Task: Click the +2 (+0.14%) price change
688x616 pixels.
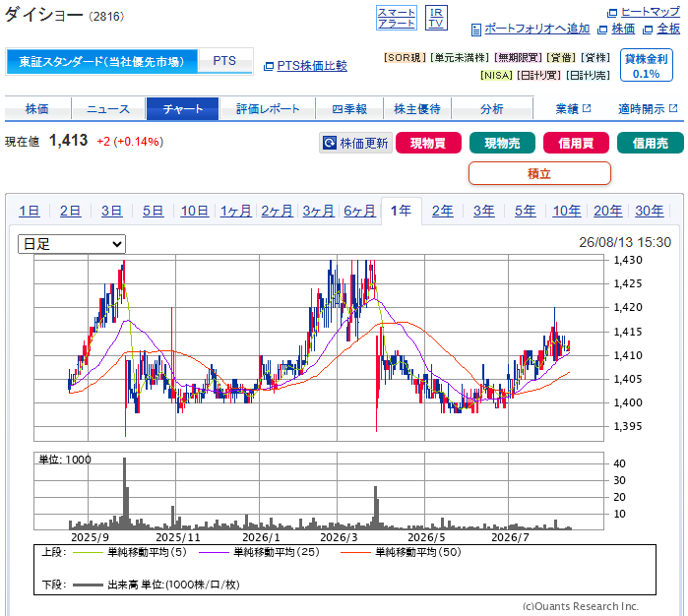Action: click(x=130, y=142)
